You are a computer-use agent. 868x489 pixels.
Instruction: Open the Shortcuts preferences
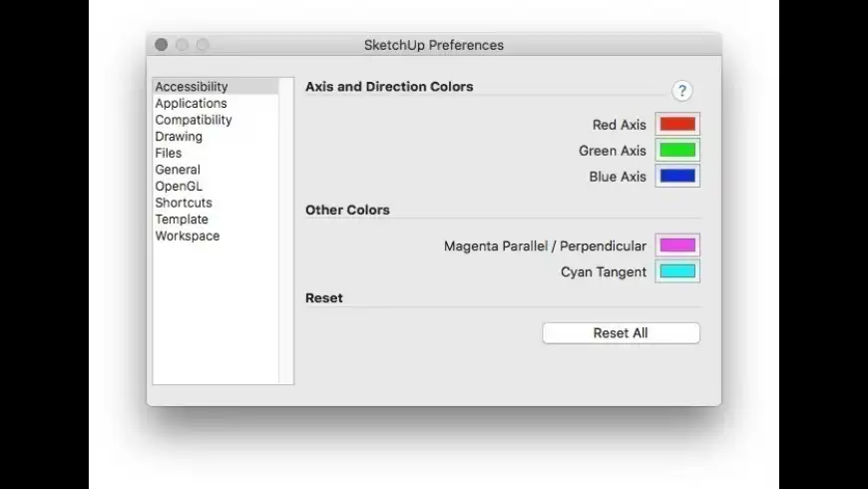tap(184, 203)
